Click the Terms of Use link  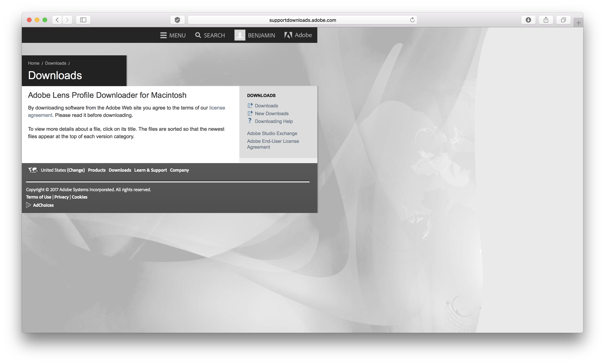[x=38, y=196]
